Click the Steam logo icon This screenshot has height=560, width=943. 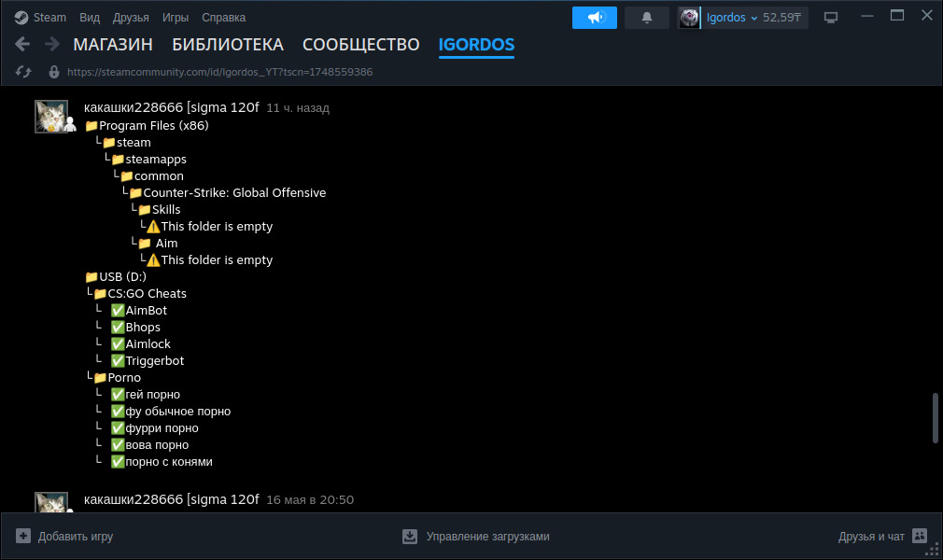point(21,18)
